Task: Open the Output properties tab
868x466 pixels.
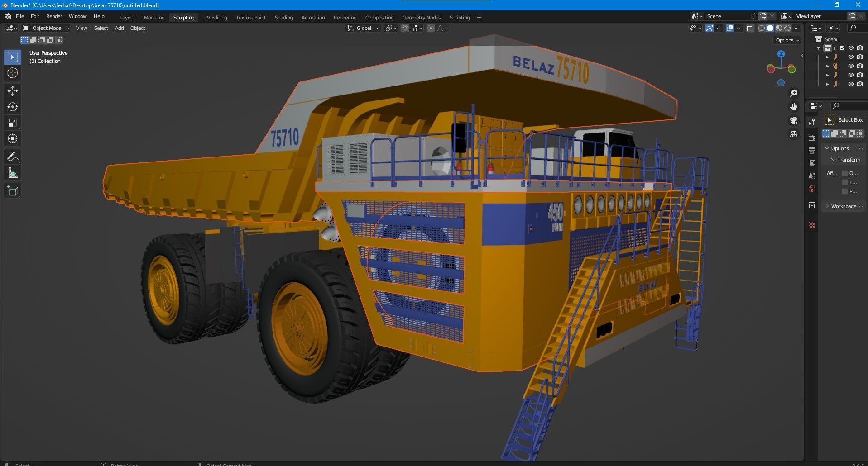Action: (x=812, y=150)
